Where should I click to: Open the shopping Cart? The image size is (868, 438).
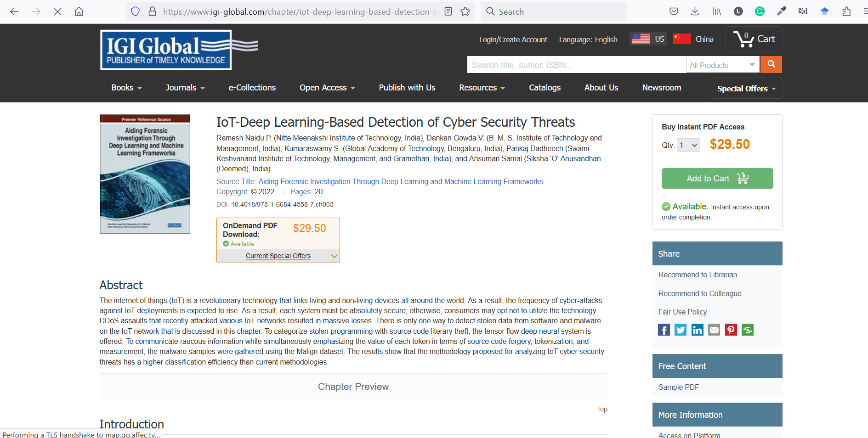[x=754, y=39]
